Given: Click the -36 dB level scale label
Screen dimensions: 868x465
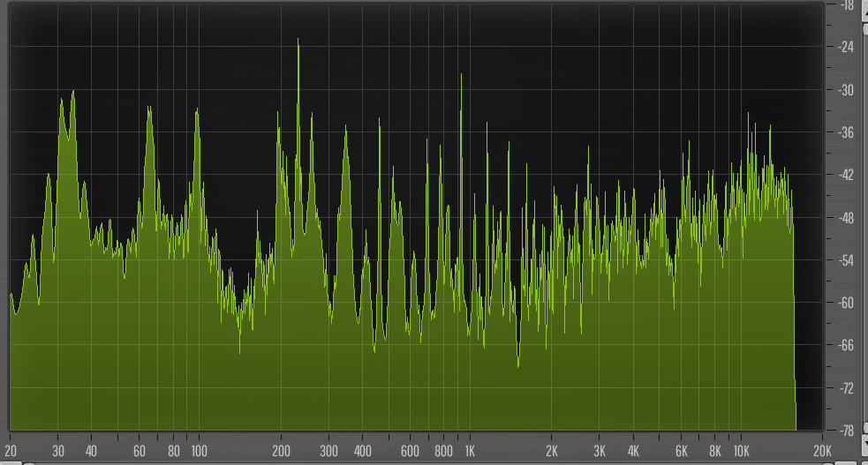Looking at the screenshot, I should (846, 132).
